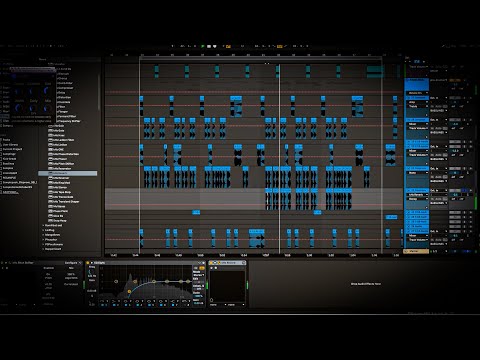Viewport: 480px width, 360px height.
Task: Toggle the first blue band enable box in the EQ
Action: [102, 305]
